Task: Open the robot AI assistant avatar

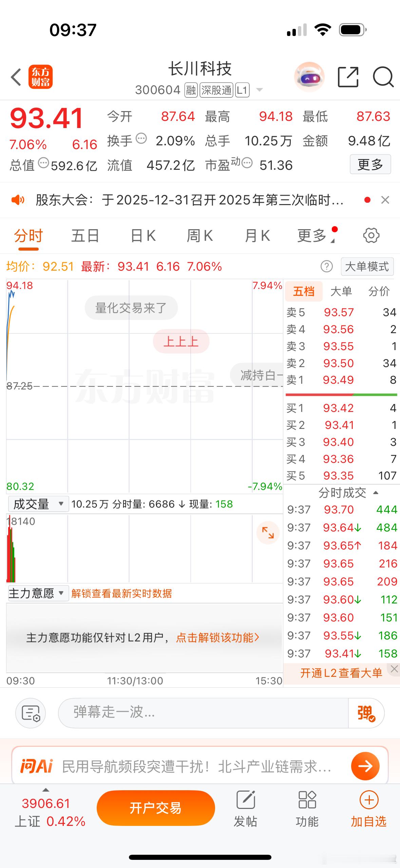Action: point(309,77)
